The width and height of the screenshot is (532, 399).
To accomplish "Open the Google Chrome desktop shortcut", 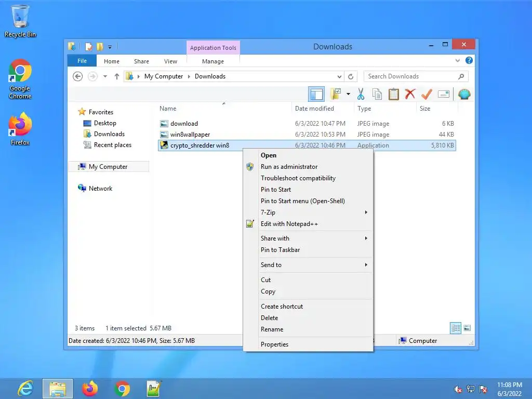I will 20,79.
